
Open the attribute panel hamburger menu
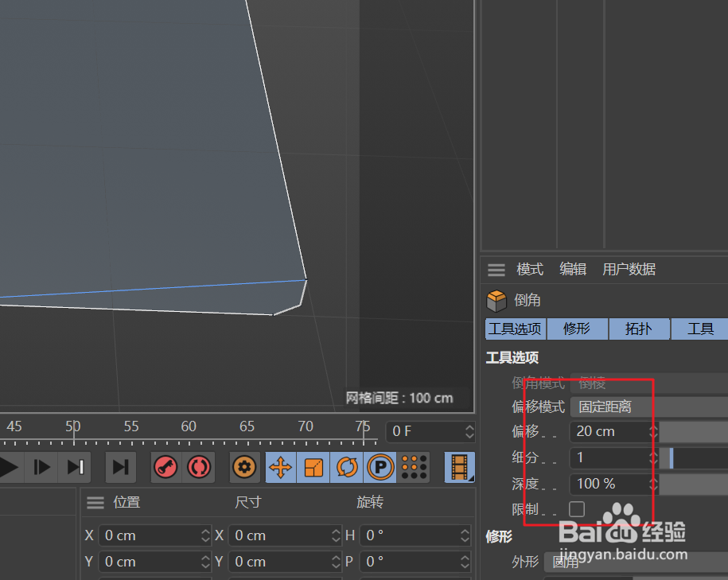[496, 269]
